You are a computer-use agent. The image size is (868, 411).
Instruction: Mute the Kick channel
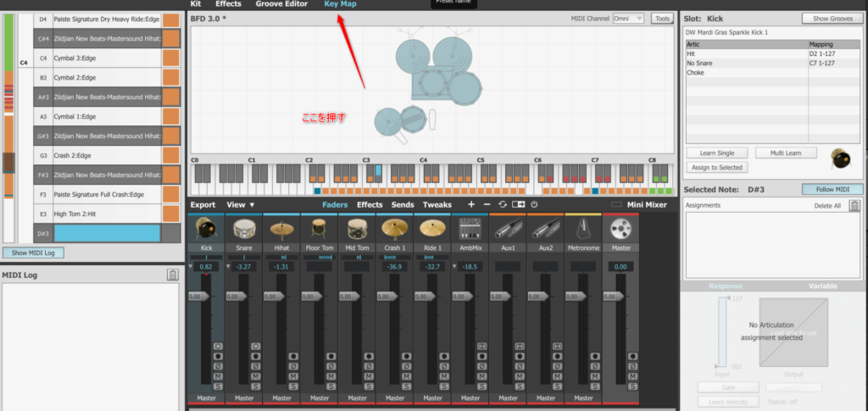[x=218, y=375]
